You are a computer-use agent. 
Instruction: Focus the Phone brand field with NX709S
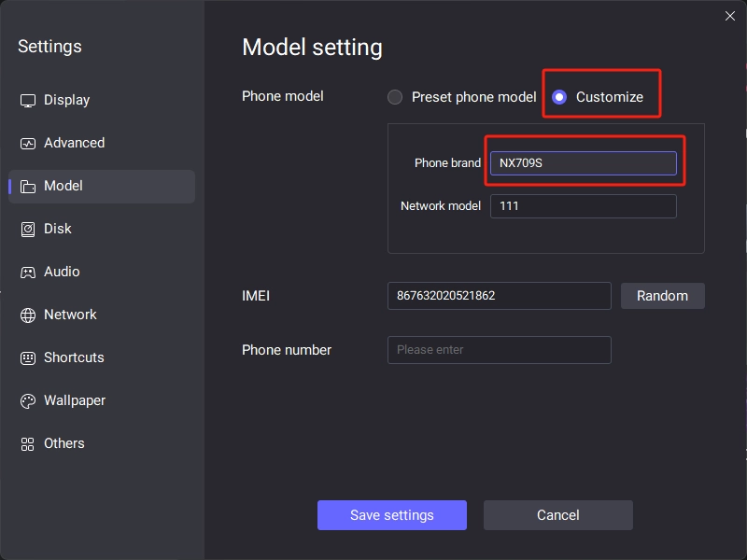[x=583, y=162]
